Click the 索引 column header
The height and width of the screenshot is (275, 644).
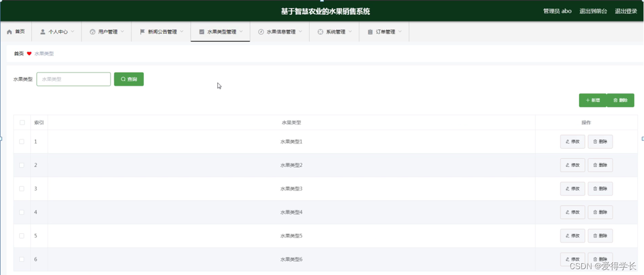(39, 123)
